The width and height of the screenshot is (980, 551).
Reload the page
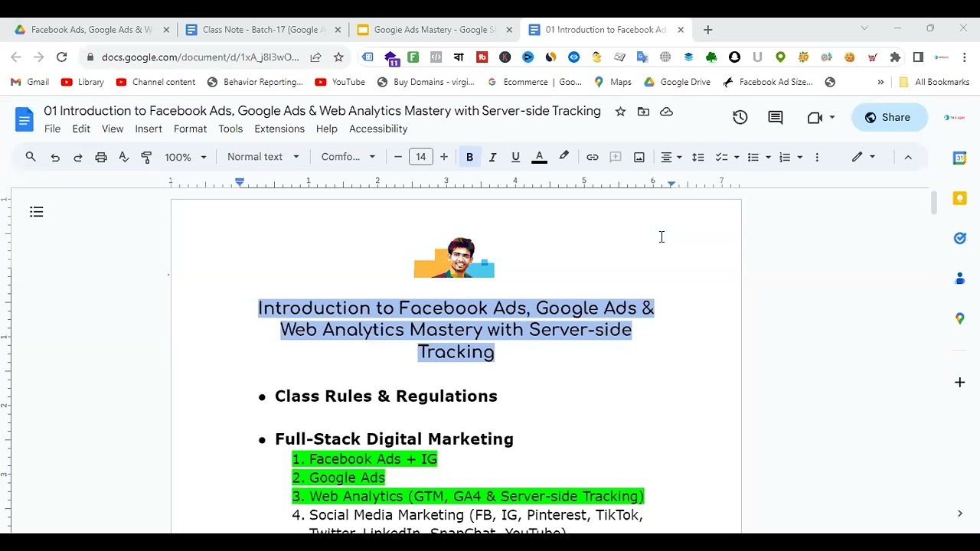click(x=62, y=57)
